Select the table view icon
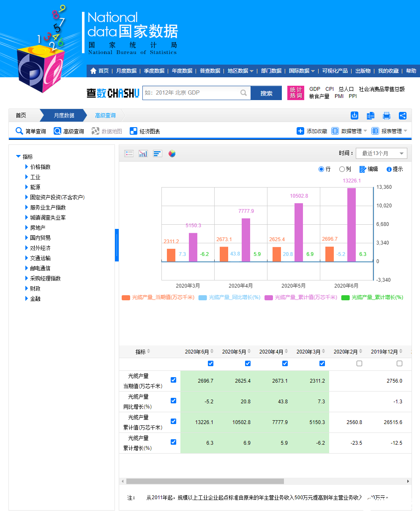420x514 pixels. (x=129, y=153)
